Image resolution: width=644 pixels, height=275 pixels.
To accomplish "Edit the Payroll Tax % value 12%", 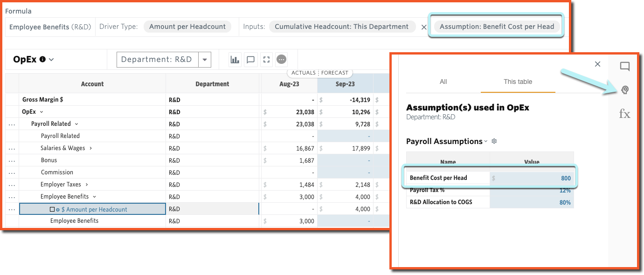I will pos(532,190).
